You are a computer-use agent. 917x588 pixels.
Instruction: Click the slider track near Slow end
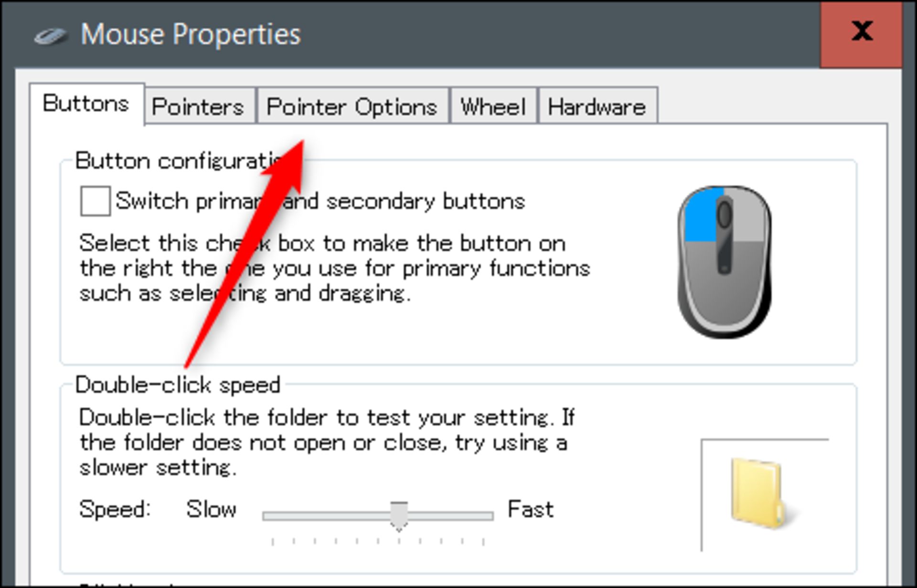(287, 516)
